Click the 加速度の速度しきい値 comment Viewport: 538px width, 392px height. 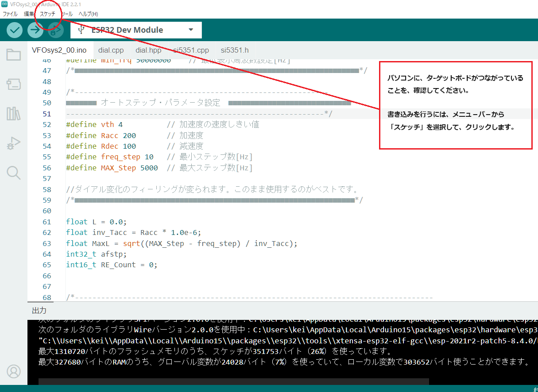tap(213, 125)
